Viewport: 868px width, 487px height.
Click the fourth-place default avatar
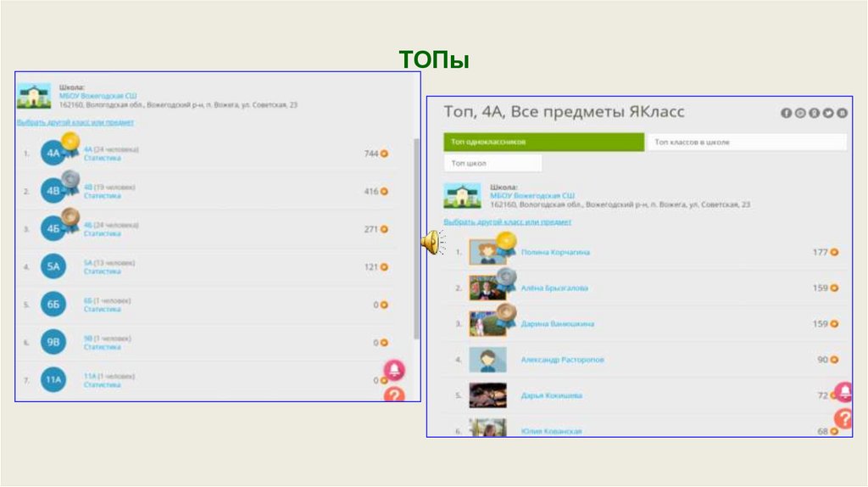487,360
